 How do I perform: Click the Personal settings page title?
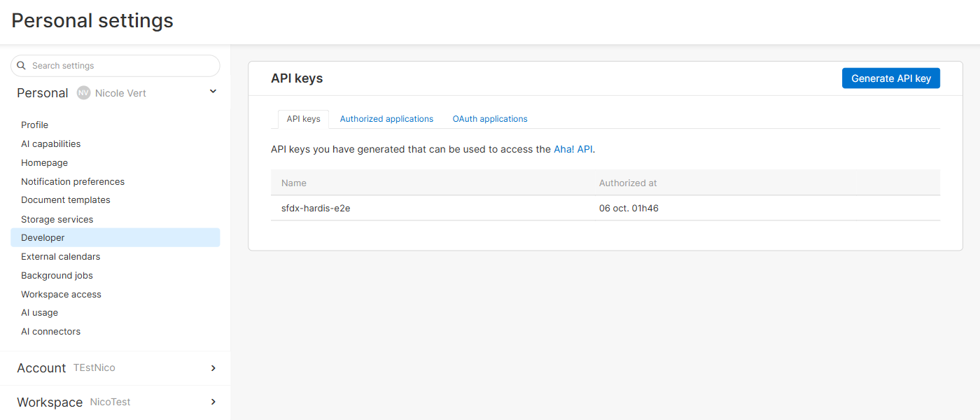(x=92, y=20)
